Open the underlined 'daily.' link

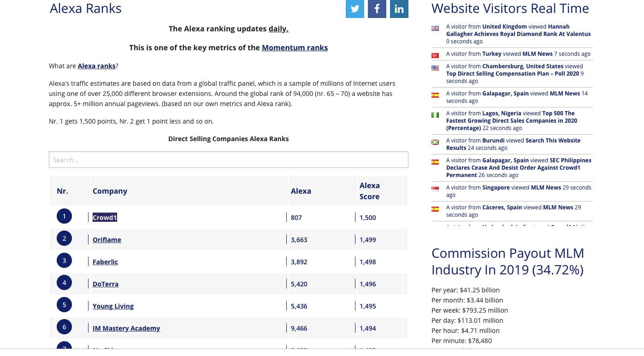278,29
